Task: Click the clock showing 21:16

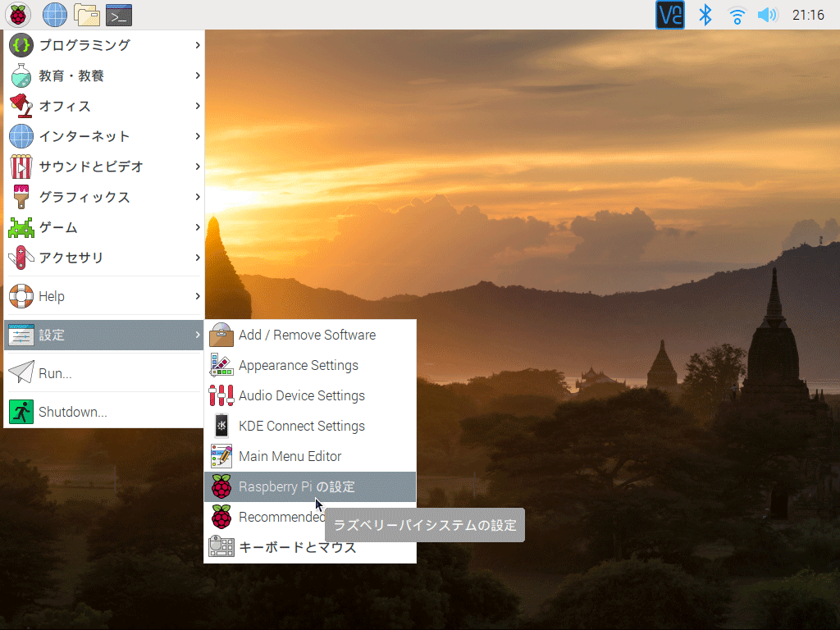Action: click(x=808, y=15)
